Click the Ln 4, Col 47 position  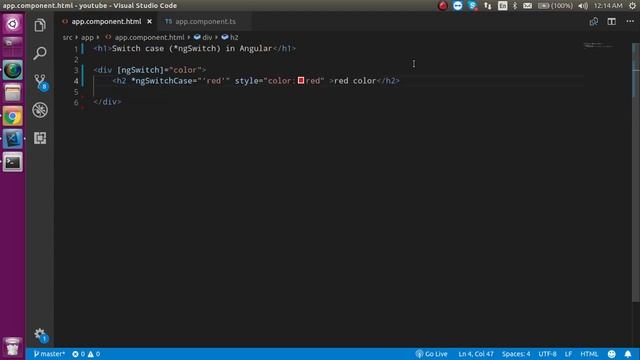[x=476, y=354]
